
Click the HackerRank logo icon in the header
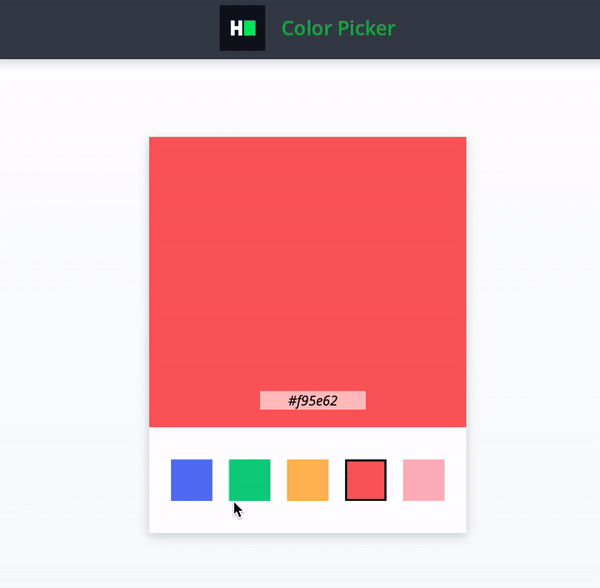point(242,28)
